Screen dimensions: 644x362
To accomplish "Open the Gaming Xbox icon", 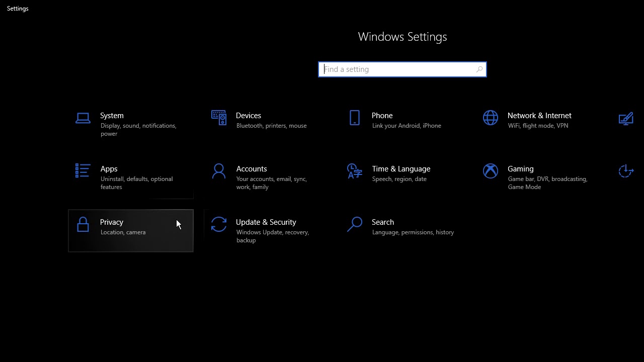I will point(491,171).
